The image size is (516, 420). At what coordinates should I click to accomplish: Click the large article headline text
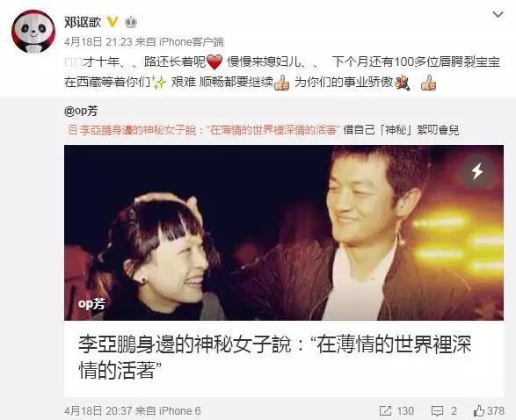[275, 358]
